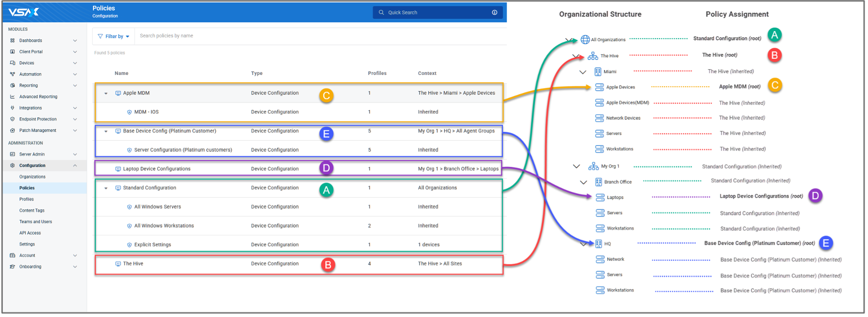Click the Automation module icon
The height and width of the screenshot is (317, 868).
click(12, 74)
